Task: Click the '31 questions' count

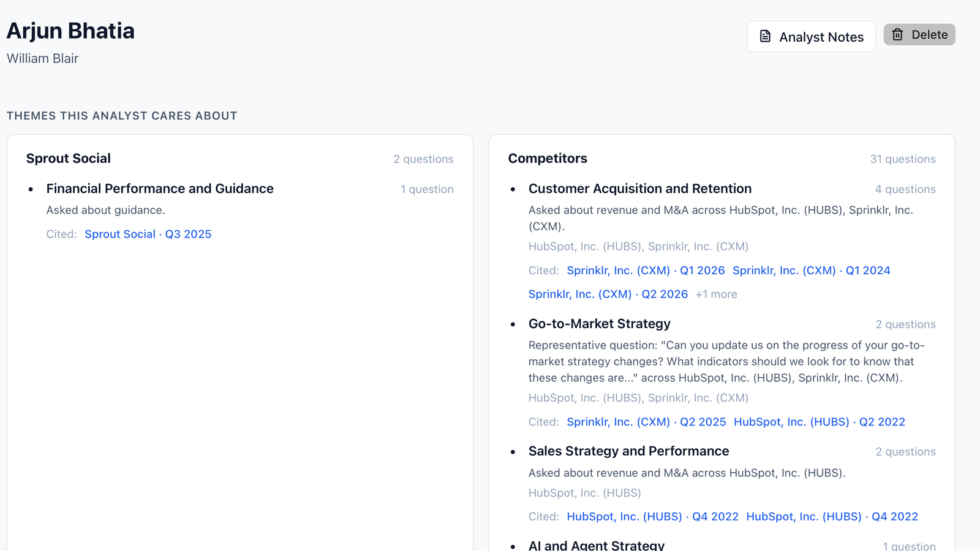Action: point(903,159)
